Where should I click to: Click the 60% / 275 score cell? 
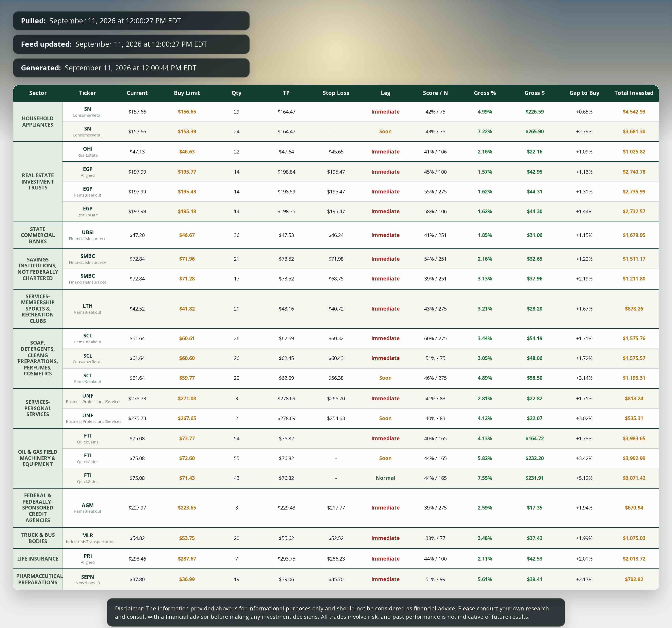point(435,338)
